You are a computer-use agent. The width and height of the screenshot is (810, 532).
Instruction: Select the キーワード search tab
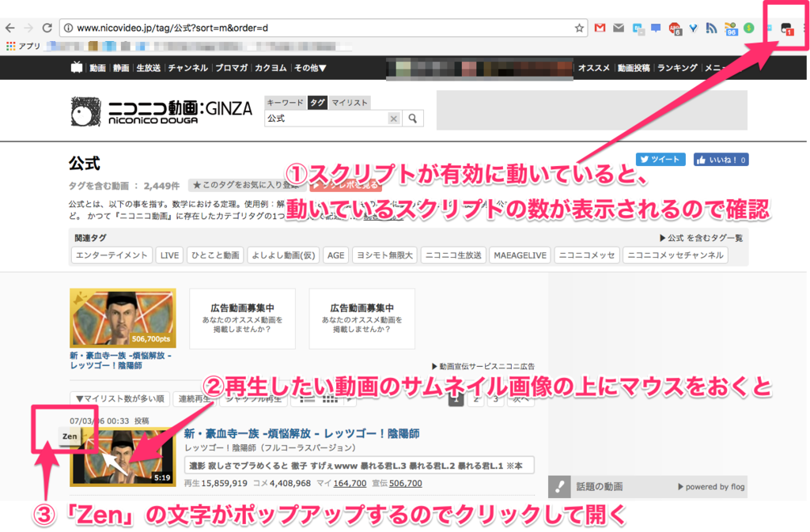[285, 103]
